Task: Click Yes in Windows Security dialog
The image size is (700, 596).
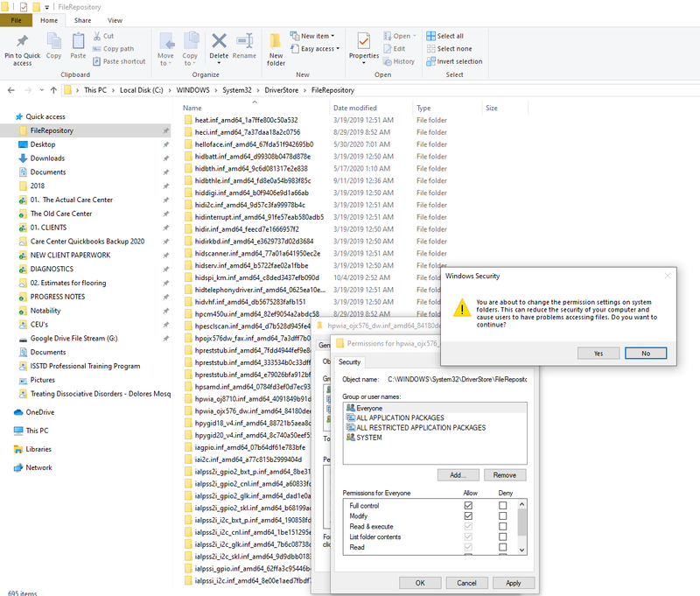Action: pyautogui.click(x=598, y=354)
